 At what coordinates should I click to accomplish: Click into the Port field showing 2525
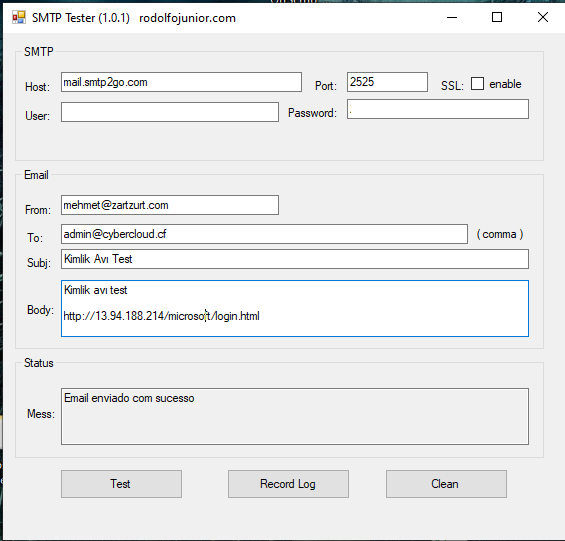(387, 82)
